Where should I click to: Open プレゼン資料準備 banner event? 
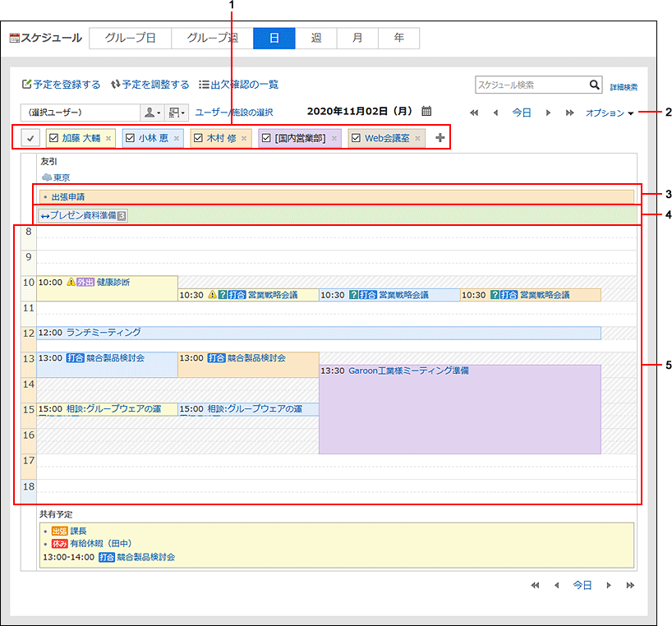[83, 215]
